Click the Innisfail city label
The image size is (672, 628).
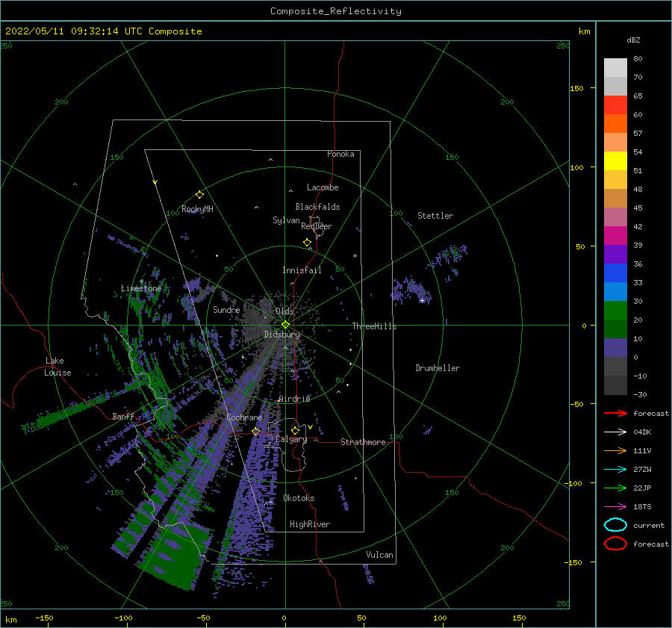[x=302, y=270]
